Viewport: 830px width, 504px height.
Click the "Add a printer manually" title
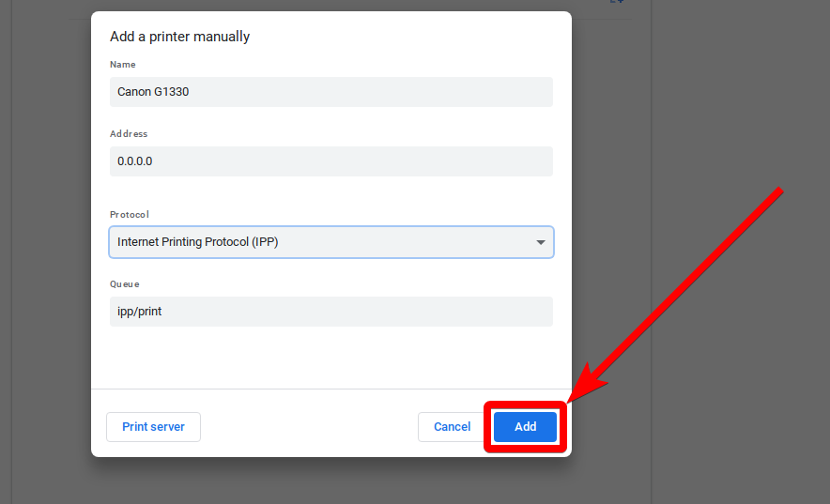pyautogui.click(x=179, y=37)
